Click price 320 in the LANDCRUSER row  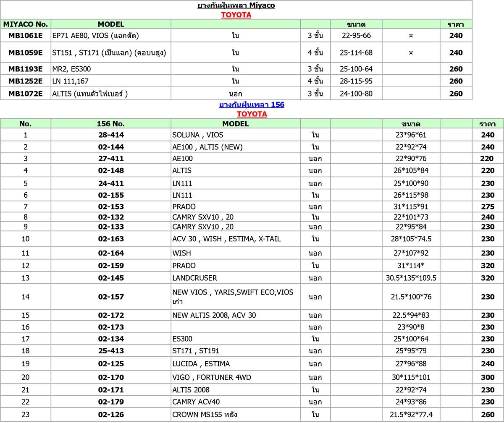(x=488, y=278)
